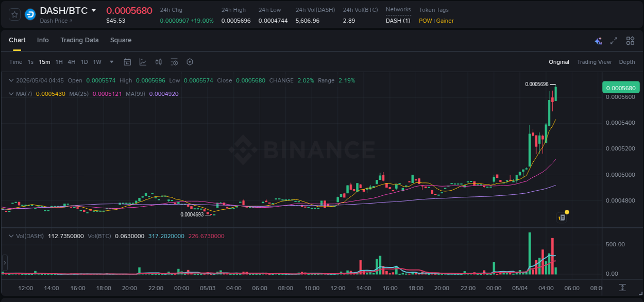Change candlestick chart style icon

point(159,62)
